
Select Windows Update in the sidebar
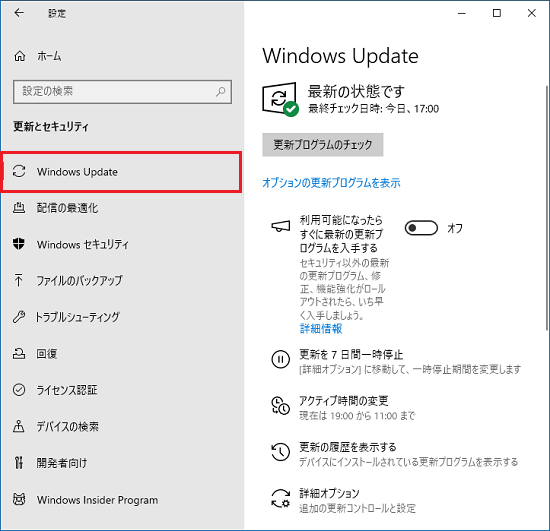click(121, 172)
